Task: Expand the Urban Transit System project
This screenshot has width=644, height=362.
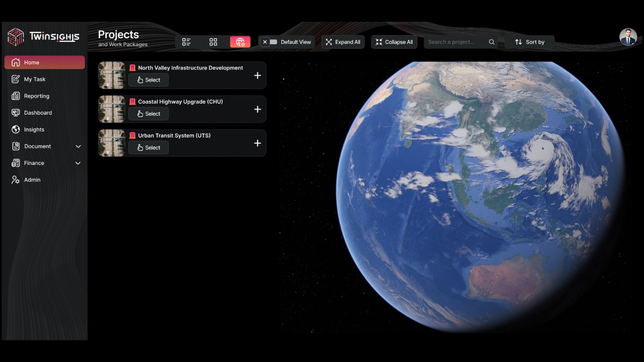Action: pos(258,143)
